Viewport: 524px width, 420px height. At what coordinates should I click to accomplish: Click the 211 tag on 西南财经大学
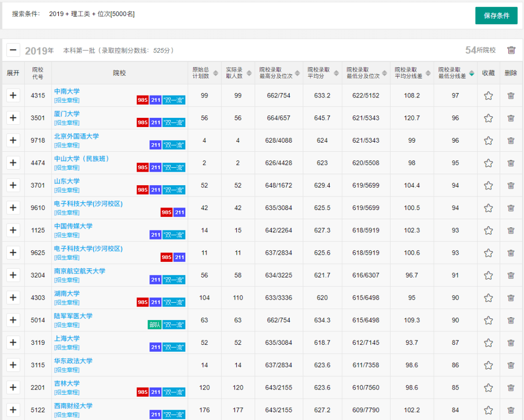(x=155, y=414)
